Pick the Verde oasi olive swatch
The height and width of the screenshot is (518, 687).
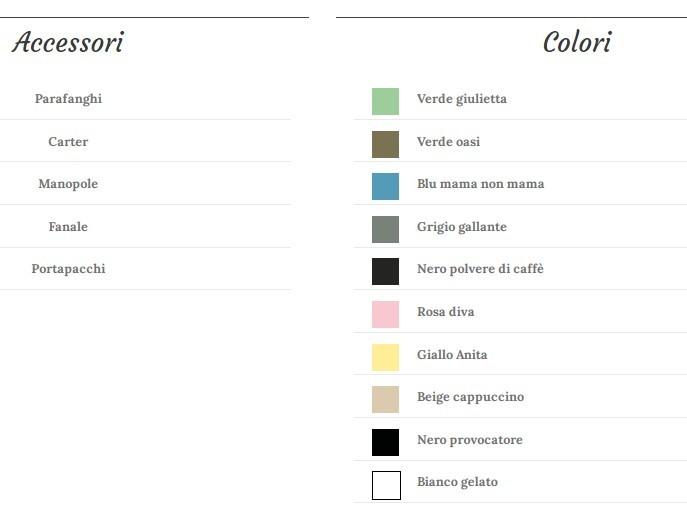[x=385, y=144]
